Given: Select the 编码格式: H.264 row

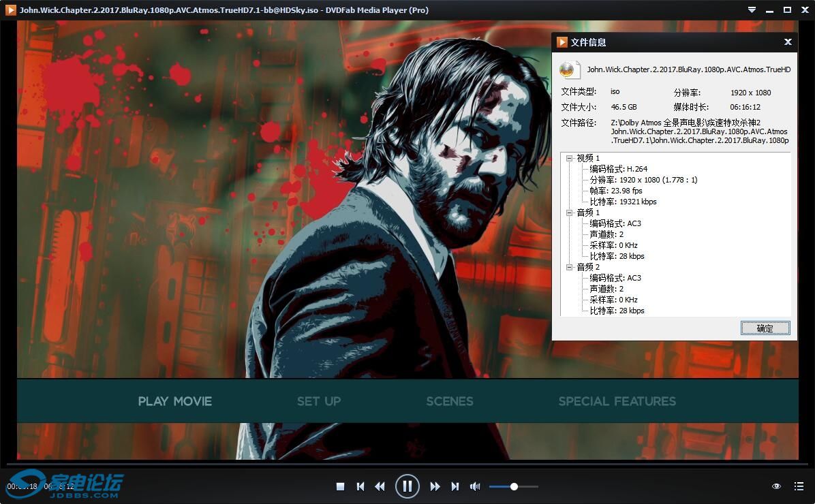Looking at the screenshot, I should 618,169.
